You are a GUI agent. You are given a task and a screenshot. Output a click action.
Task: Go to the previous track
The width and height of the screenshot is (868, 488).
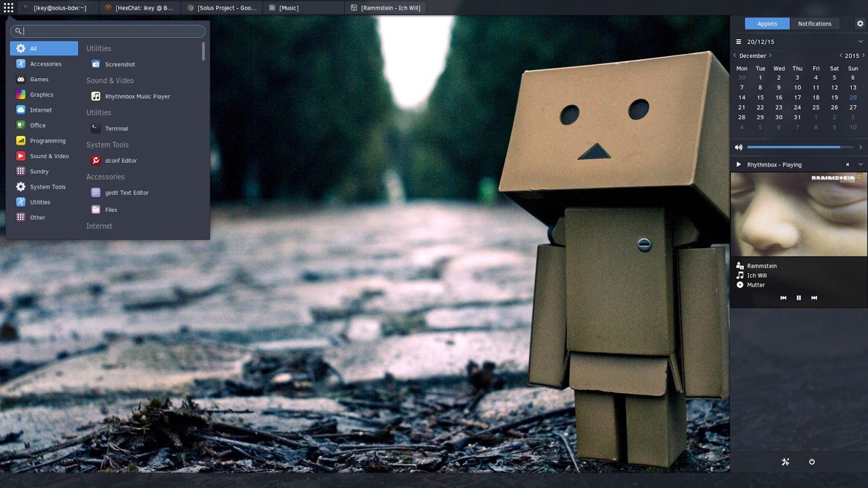click(x=783, y=298)
